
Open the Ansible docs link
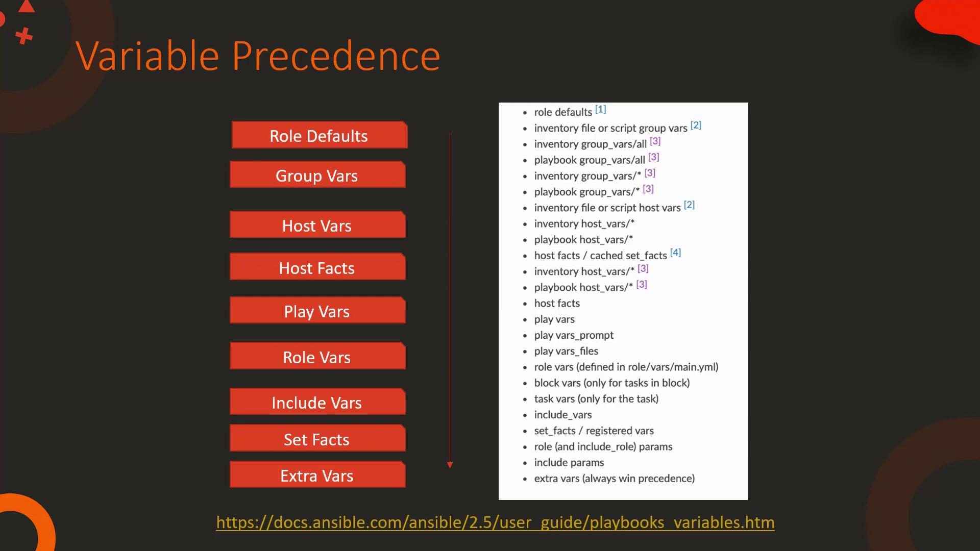[x=495, y=521]
